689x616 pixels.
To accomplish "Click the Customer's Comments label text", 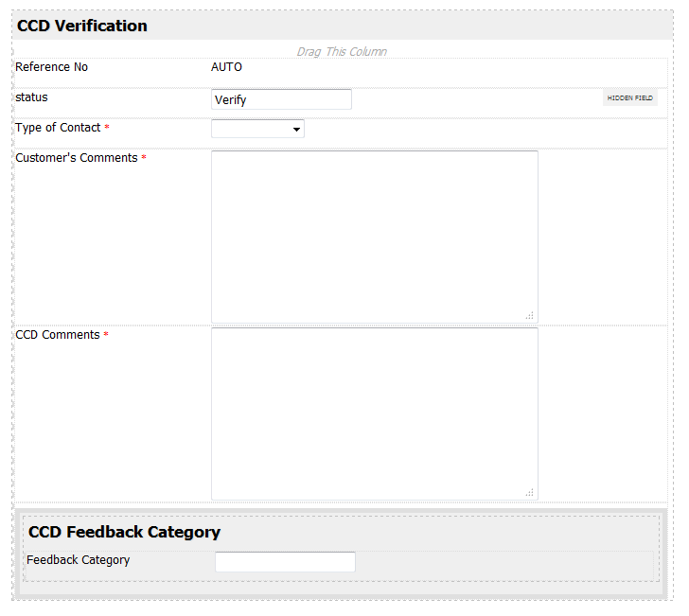I will pos(77,158).
